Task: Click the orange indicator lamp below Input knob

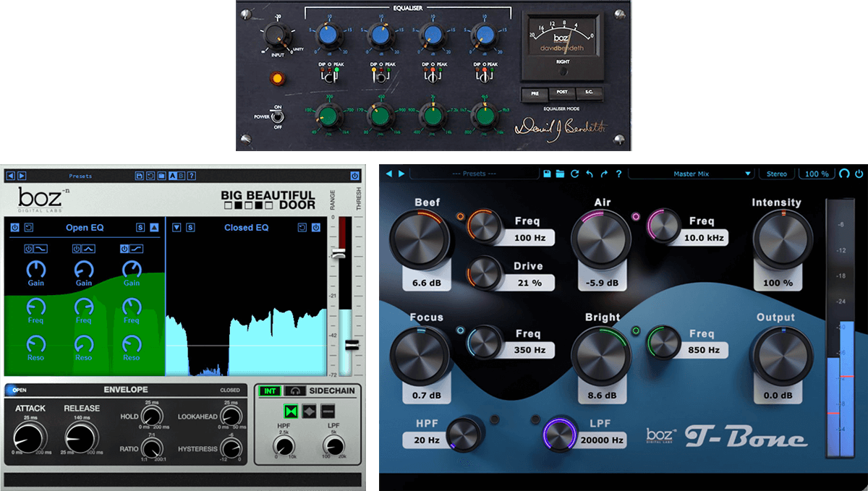Action: pos(277,77)
